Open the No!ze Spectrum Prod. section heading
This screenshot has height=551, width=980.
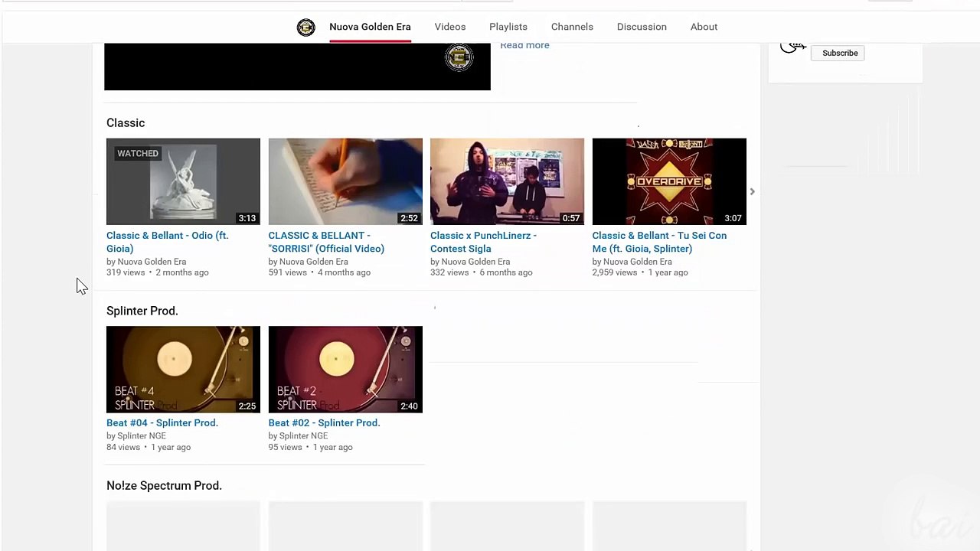[x=164, y=485]
